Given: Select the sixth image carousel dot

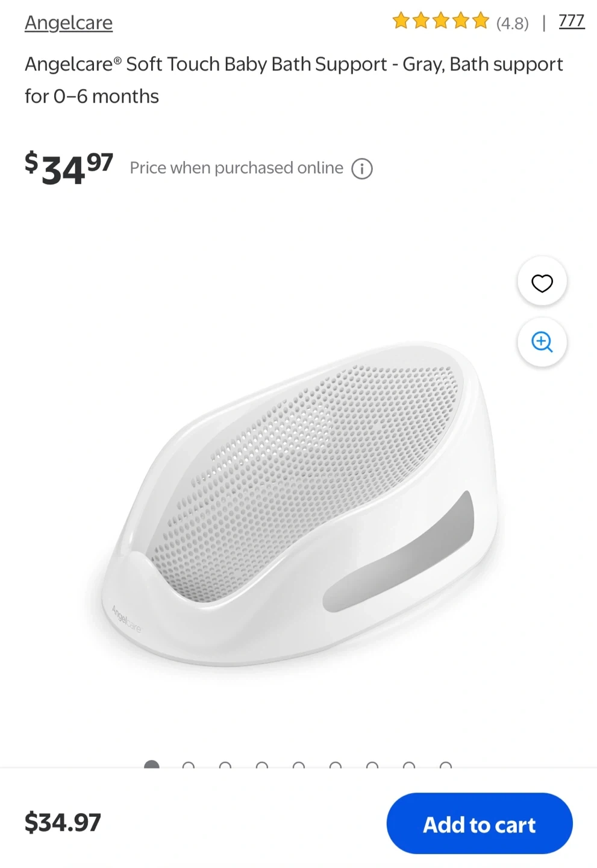Looking at the screenshot, I should (336, 764).
